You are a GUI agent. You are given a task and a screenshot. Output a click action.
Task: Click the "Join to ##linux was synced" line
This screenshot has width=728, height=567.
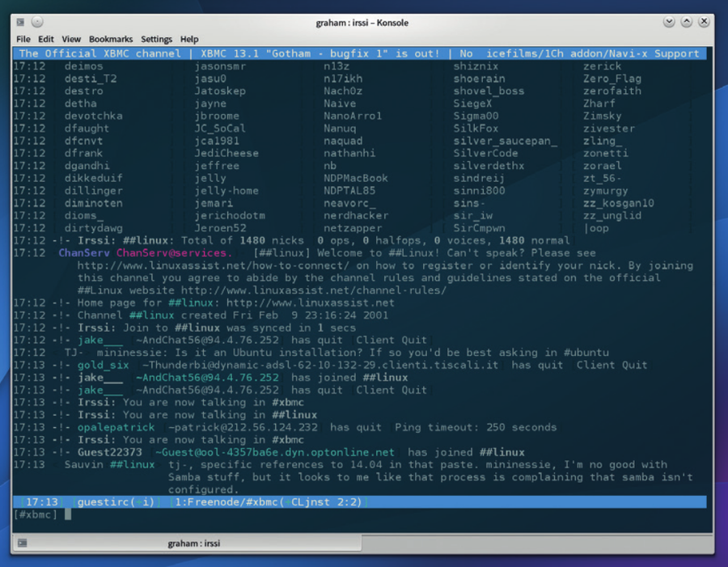click(x=184, y=328)
